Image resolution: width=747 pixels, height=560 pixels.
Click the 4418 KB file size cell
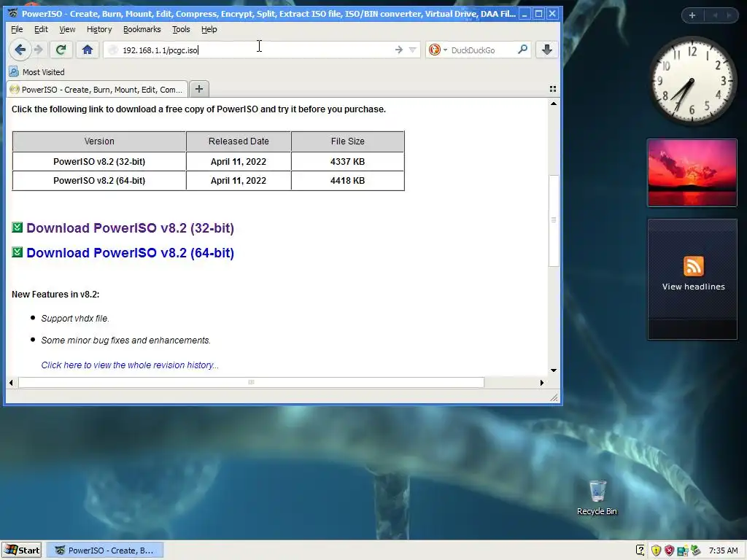347,181
